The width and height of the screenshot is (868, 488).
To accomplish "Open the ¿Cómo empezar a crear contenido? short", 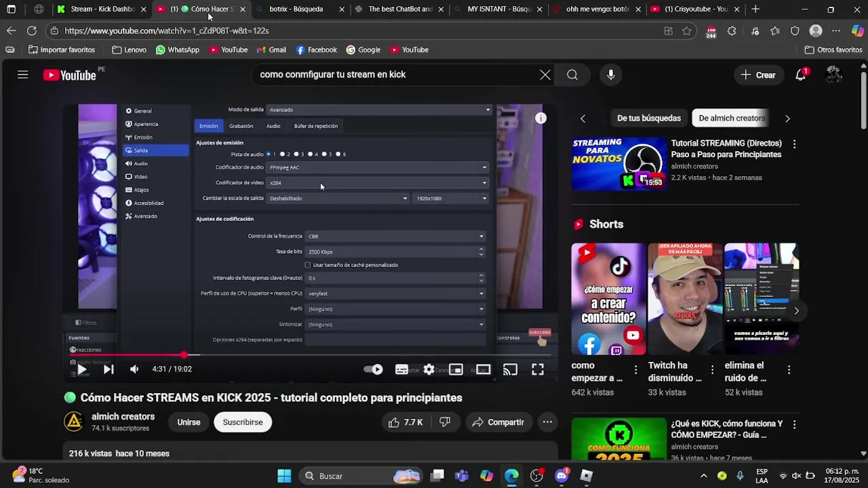I will point(609,299).
